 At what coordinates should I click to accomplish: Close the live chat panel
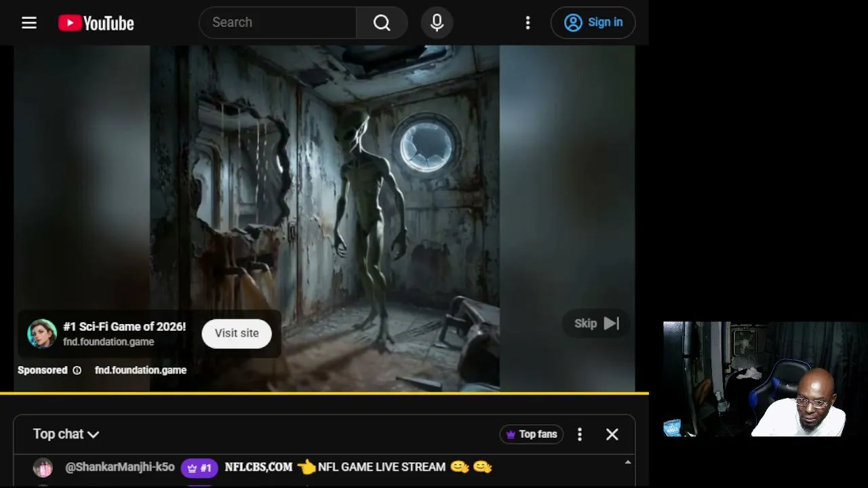(x=612, y=434)
